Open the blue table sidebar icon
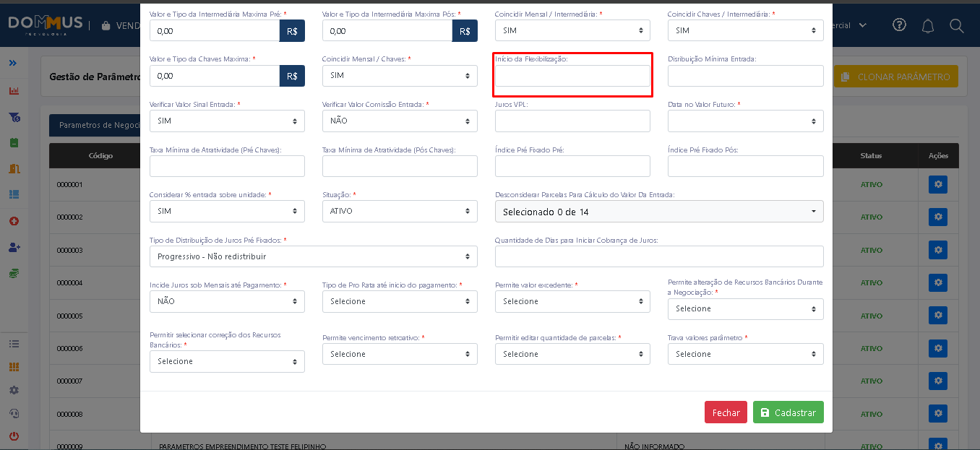 13,194
